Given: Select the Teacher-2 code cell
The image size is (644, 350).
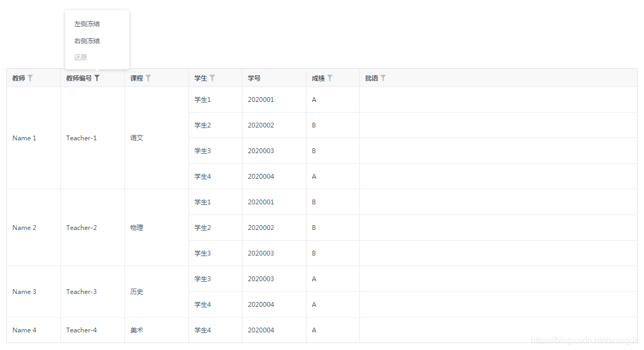Looking at the screenshot, I should [81, 227].
